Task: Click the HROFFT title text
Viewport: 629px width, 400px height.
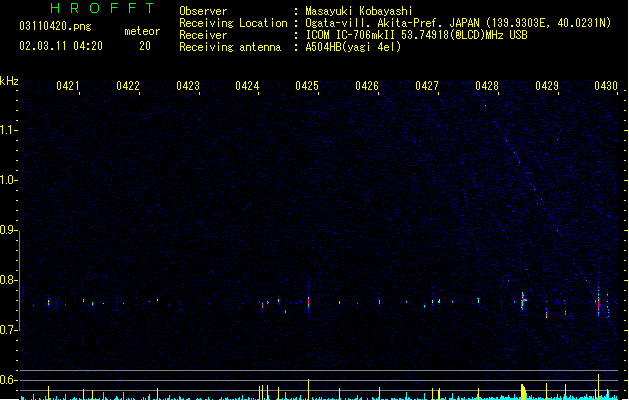Action: click(x=102, y=8)
